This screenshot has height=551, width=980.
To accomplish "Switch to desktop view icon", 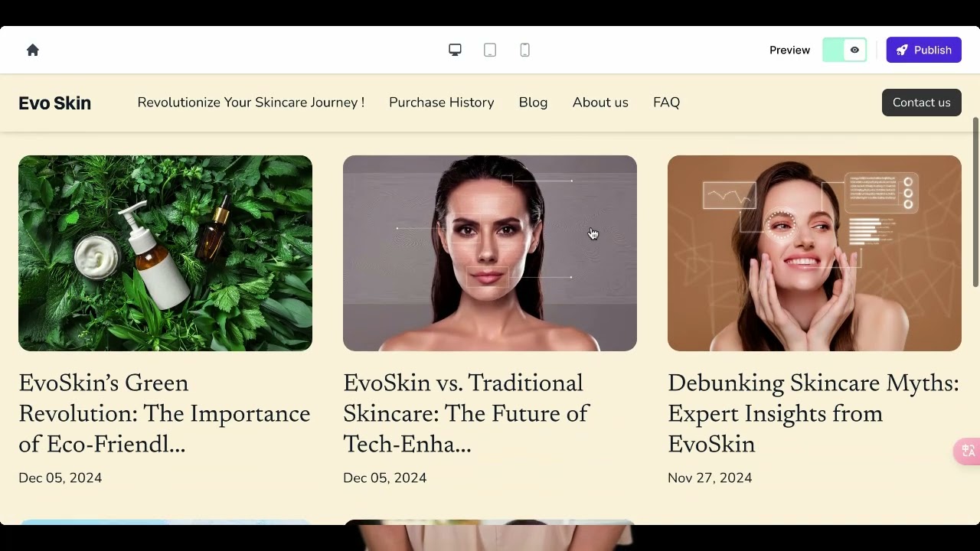I will pos(455,50).
